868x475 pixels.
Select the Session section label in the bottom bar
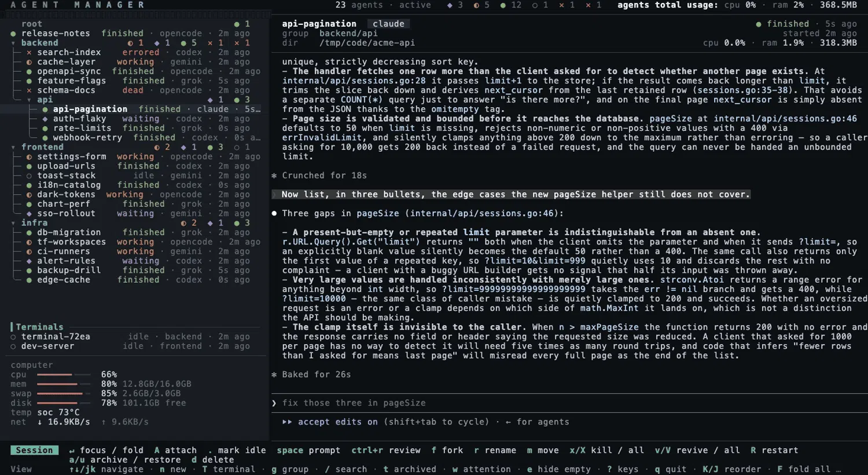coord(34,450)
